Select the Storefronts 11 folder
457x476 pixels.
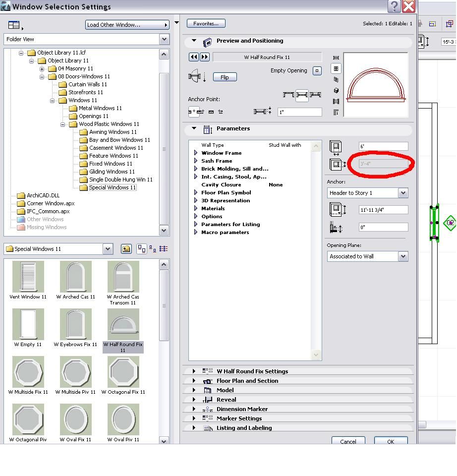[86, 92]
